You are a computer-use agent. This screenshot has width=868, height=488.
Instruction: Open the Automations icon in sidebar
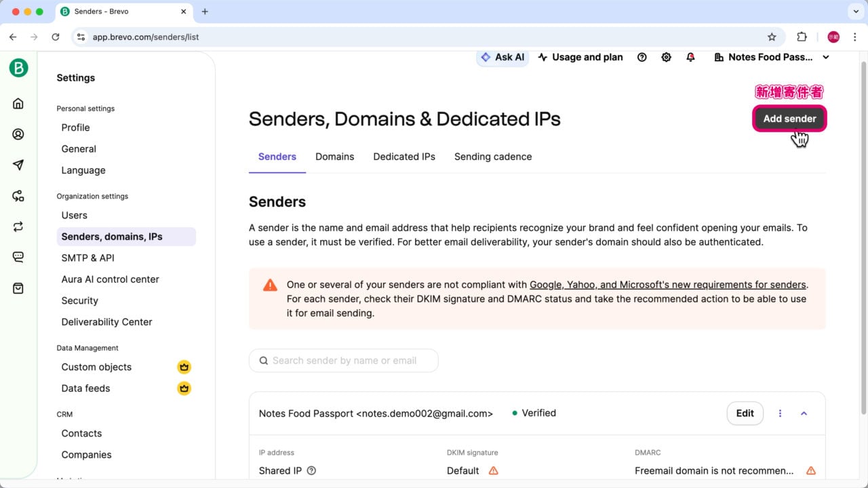(x=18, y=196)
